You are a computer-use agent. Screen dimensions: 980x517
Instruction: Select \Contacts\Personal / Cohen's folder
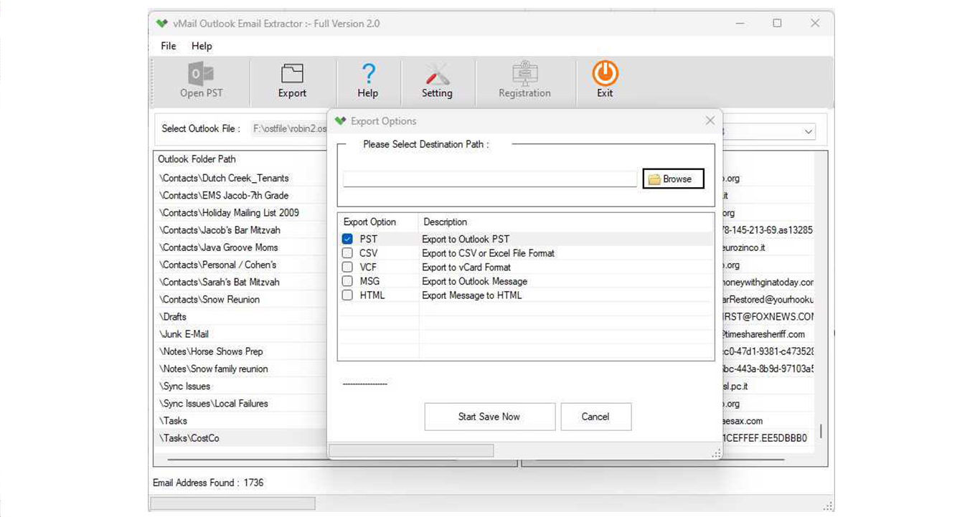coord(240,265)
